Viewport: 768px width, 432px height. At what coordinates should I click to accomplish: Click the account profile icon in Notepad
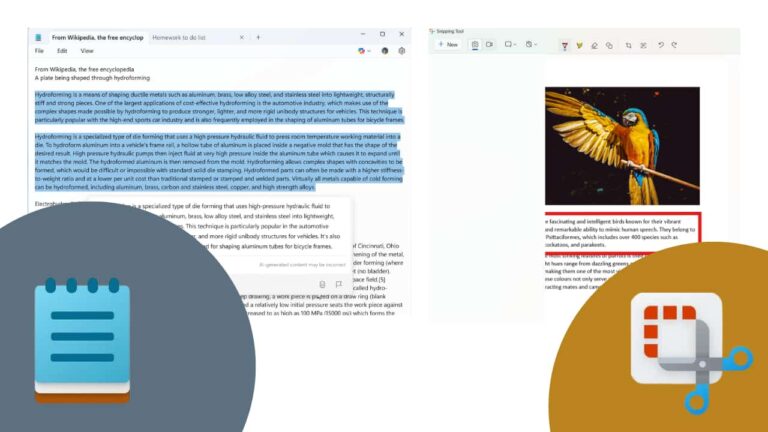pyautogui.click(x=385, y=51)
